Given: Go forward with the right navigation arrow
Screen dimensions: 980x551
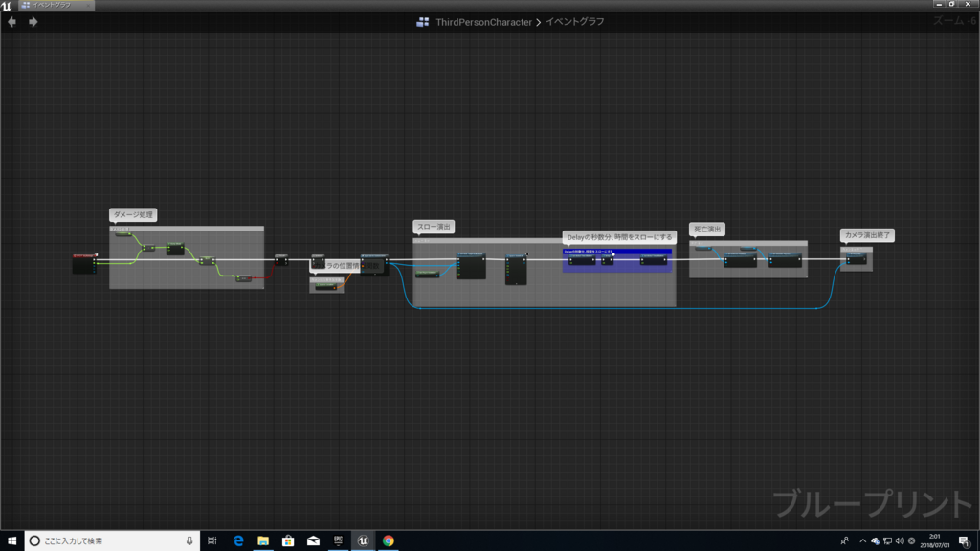Looking at the screenshot, I should (x=33, y=22).
